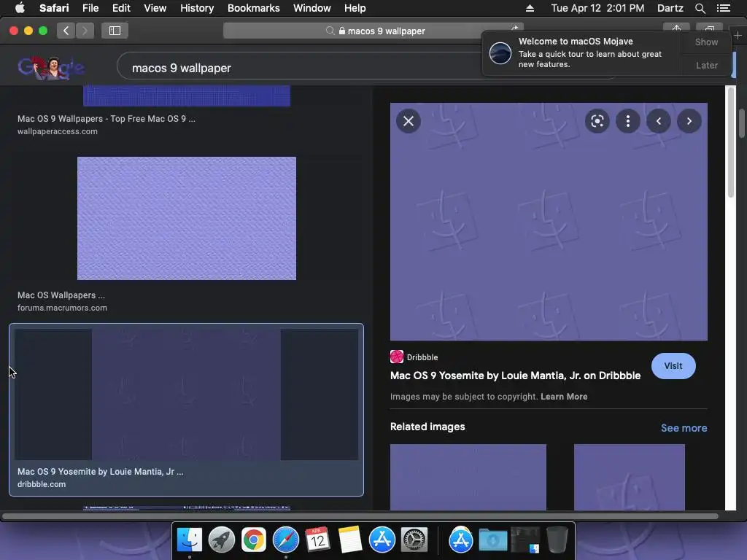Click the eject icon in menu bar
The height and width of the screenshot is (560, 747).
pyautogui.click(x=530, y=8)
